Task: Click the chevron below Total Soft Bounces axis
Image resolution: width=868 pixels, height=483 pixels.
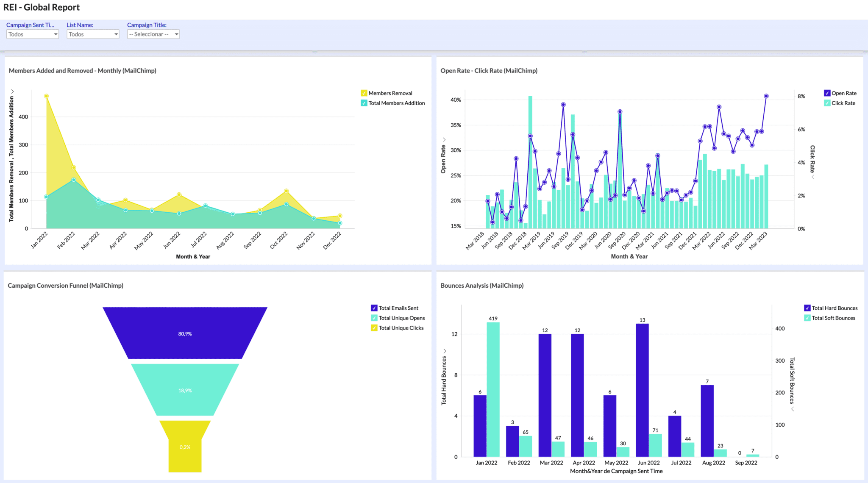Action: pos(792,409)
